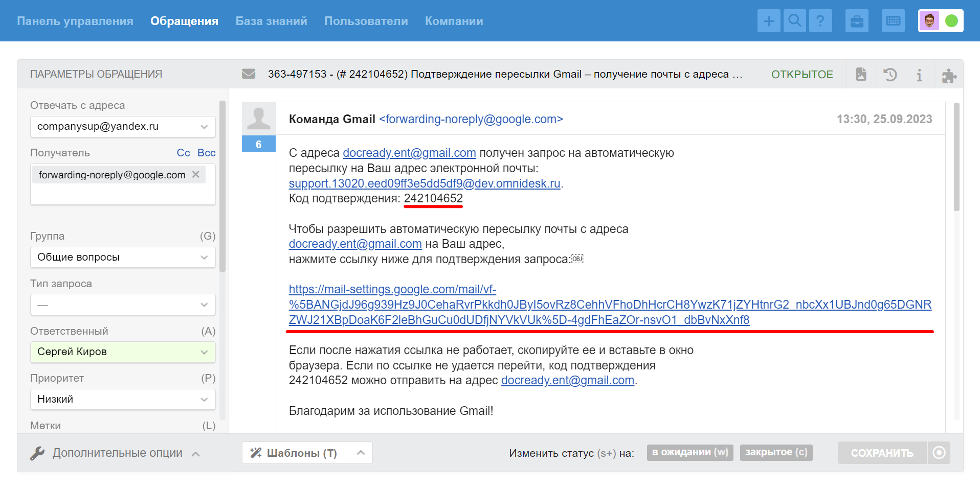Image resolution: width=980 pixels, height=489 pixels.
Task: Click the magic wand templates icon
Action: coord(256,453)
